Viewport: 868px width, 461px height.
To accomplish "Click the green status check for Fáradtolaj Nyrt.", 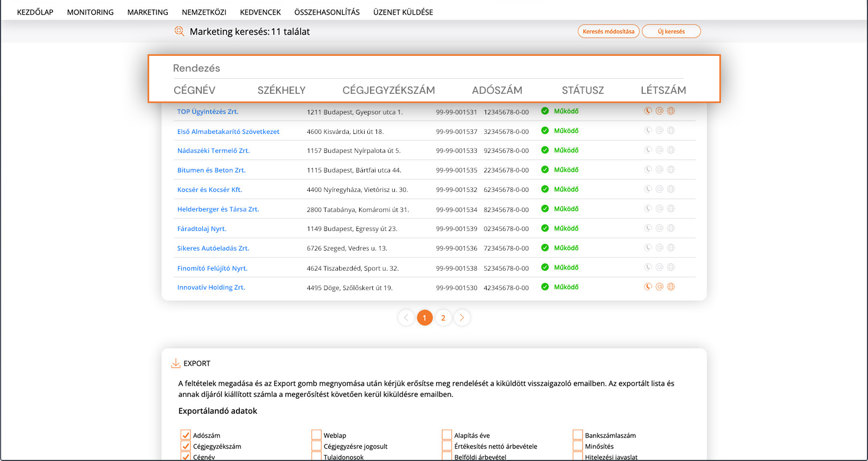I will (545, 228).
